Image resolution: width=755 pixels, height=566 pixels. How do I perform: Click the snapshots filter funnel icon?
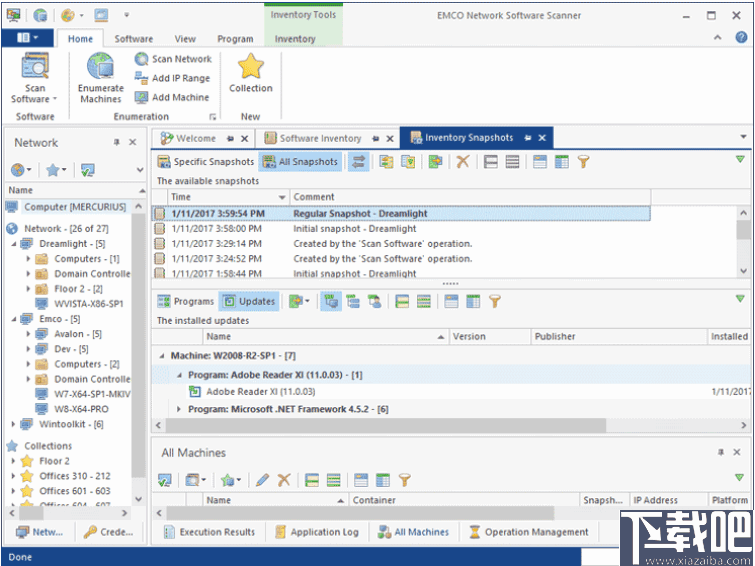pyautogui.click(x=584, y=162)
